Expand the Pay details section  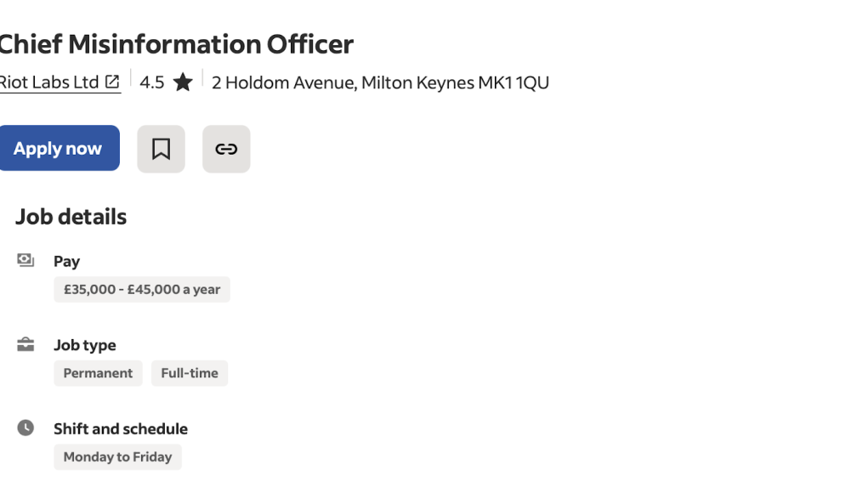tap(67, 260)
